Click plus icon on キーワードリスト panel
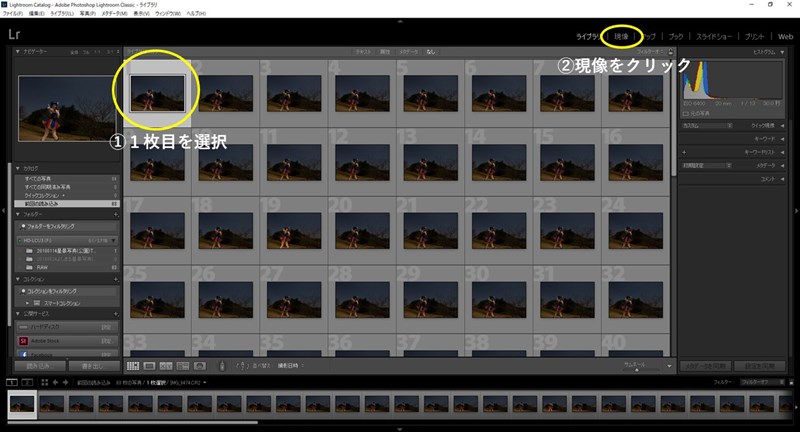 684,152
